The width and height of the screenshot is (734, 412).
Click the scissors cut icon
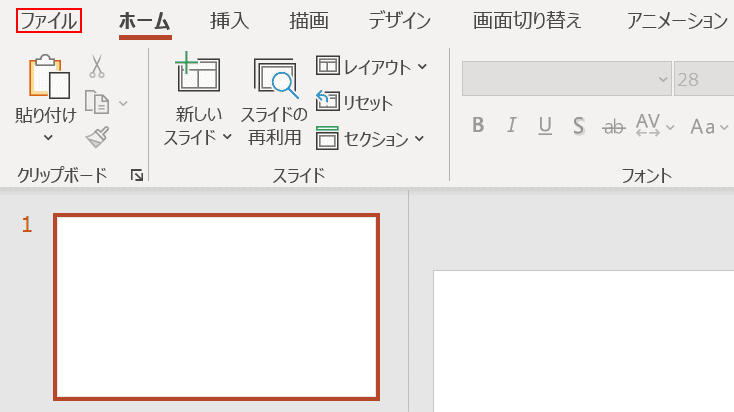[x=97, y=66]
